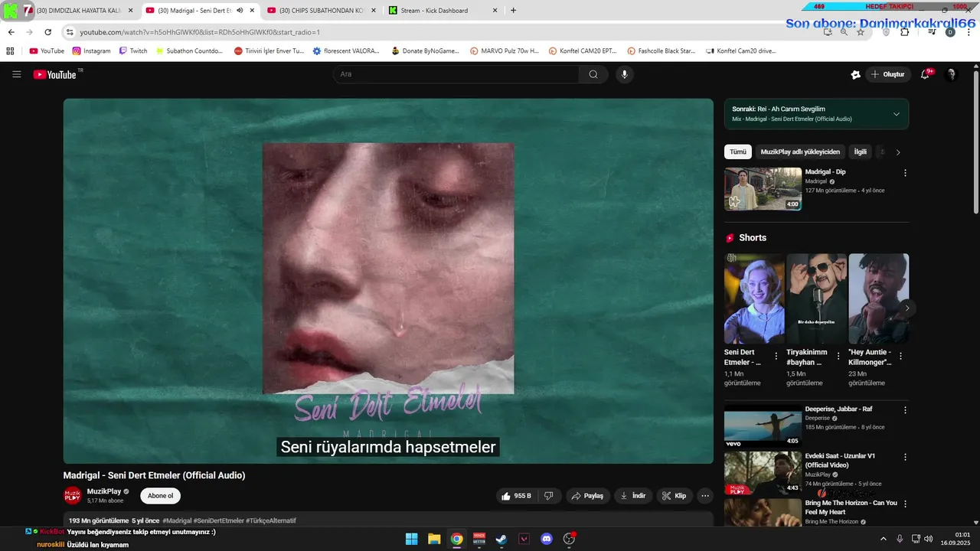
Task: Open Chrome zoom magnifier icon
Action: coord(844,32)
